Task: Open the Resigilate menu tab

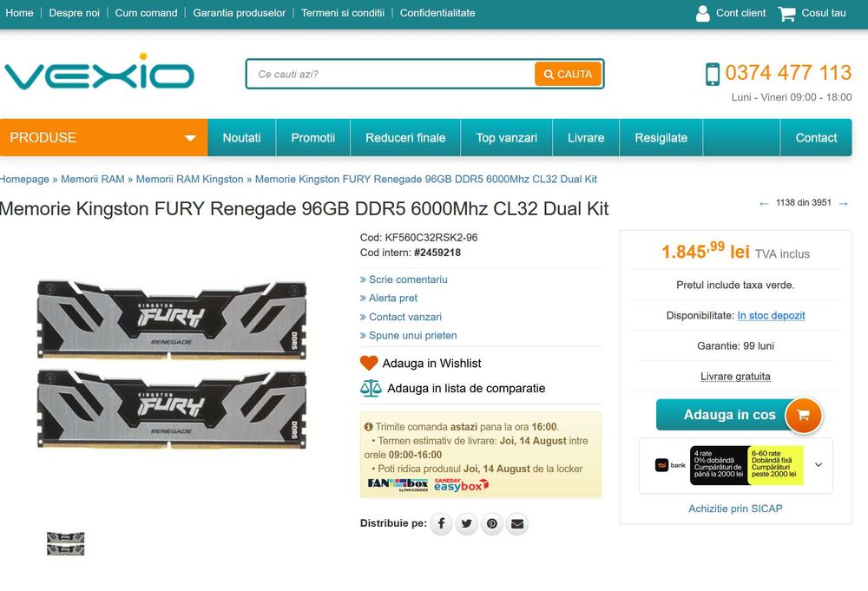Action: [x=661, y=138]
